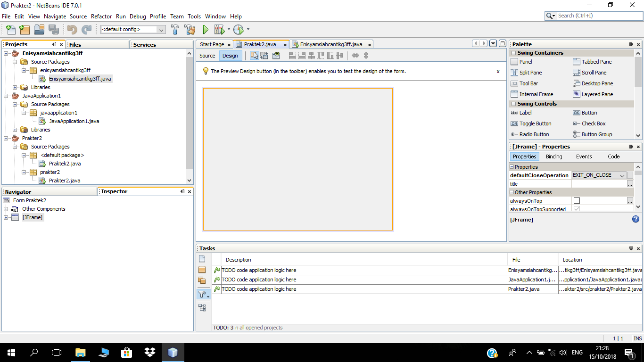Screen dimensions: 644x362
Task: Enable Selection Mode in the designer toolbar
Action: click(x=254, y=55)
